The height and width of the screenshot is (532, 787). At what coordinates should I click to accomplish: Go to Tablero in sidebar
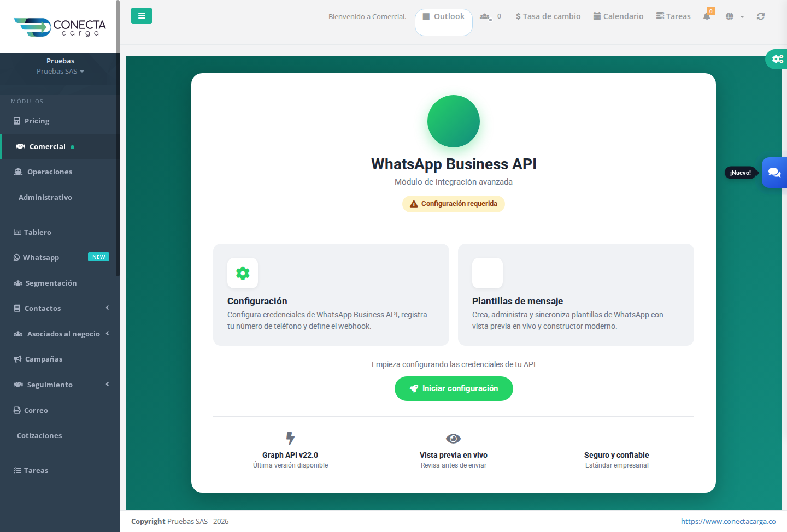pyautogui.click(x=60, y=232)
